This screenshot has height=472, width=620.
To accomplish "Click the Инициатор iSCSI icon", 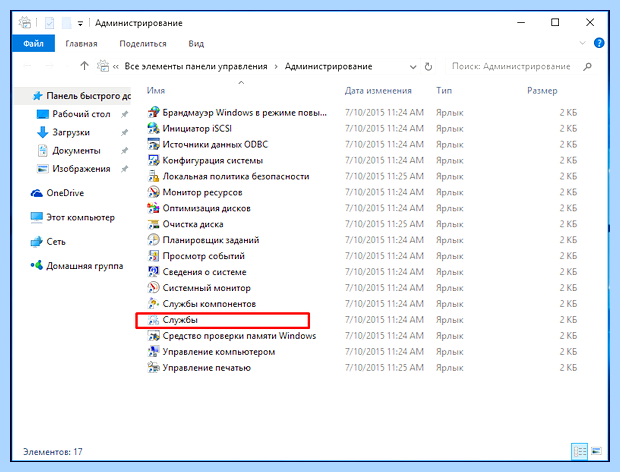I will [x=153, y=128].
